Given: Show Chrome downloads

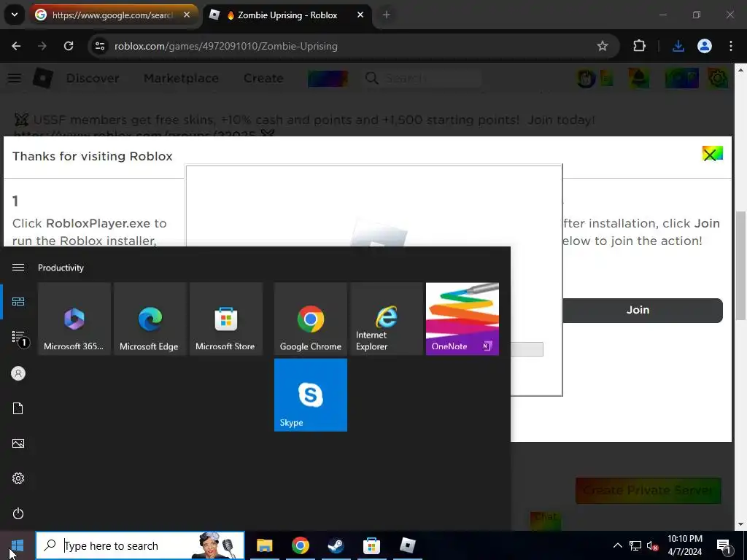Looking at the screenshot, I should pos(678,46).
